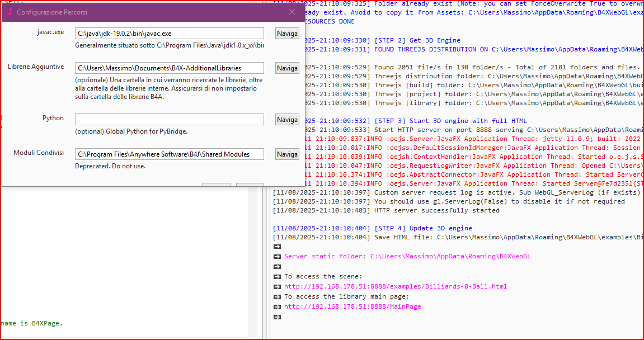Select '[STEP 4] Update 3D engine' line
Viewport: 644px width, 340px height.
click(373, 228)
